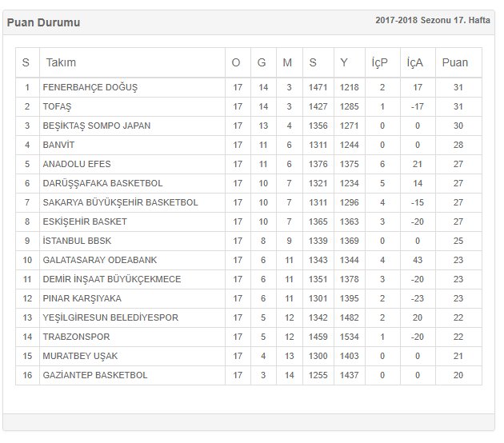Select the ANADOLU EFES team name
The width and height of the screenshot is (504, 443).
(77, 164)
